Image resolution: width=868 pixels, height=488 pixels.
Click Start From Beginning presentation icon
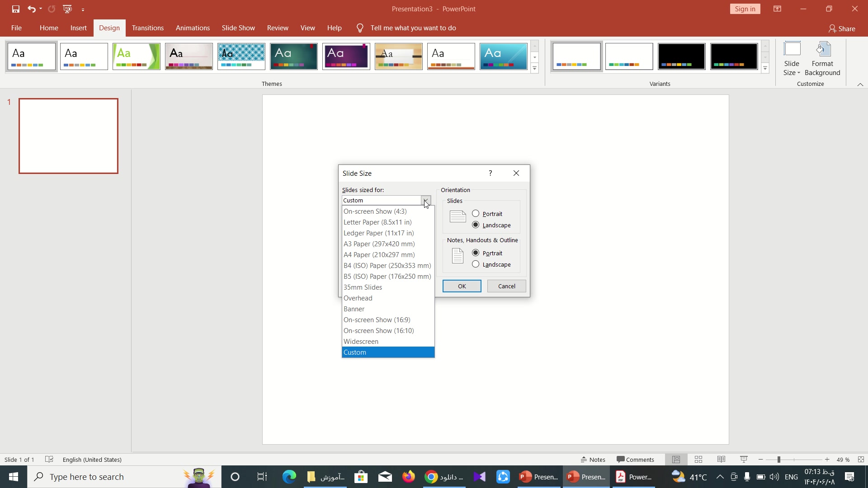(x=67, y=9)
